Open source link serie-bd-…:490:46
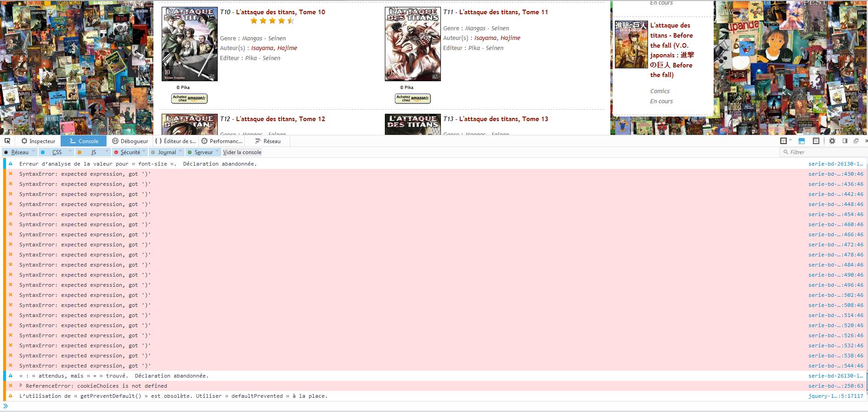The width and height of the screenshot is (868, 412). click(x=836, y=275)
